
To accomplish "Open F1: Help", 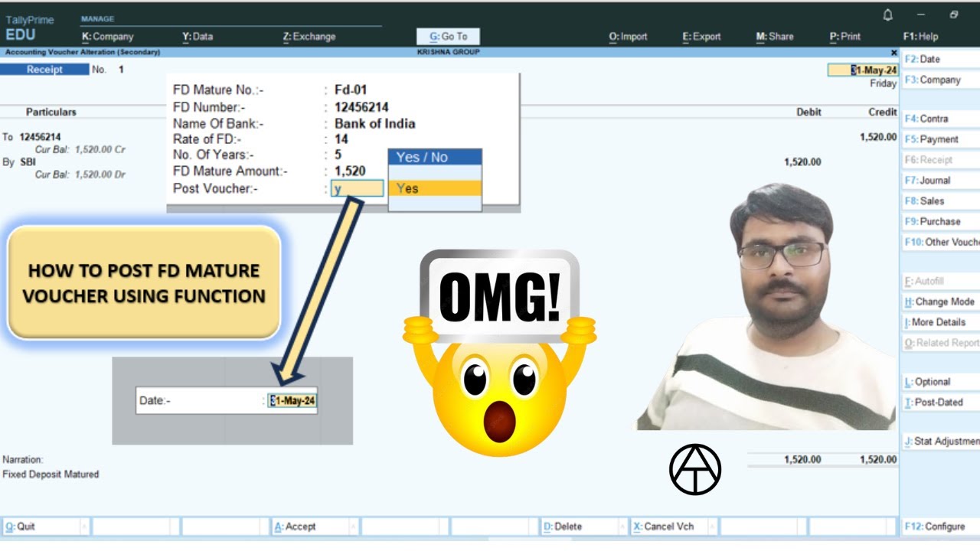I will click(920, 36).
